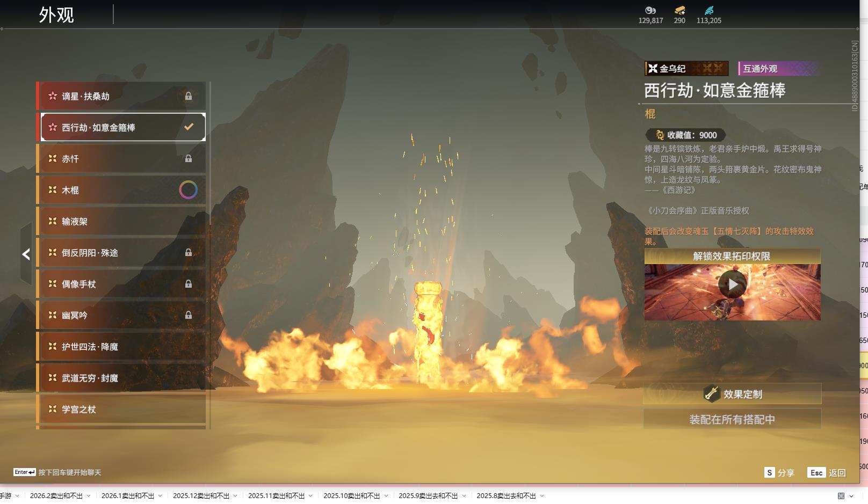Click the checkmark on 西行劫·如意金箍棒 row
The width and height of the screenshot is (868, 504).
click(x=189, y=127)
